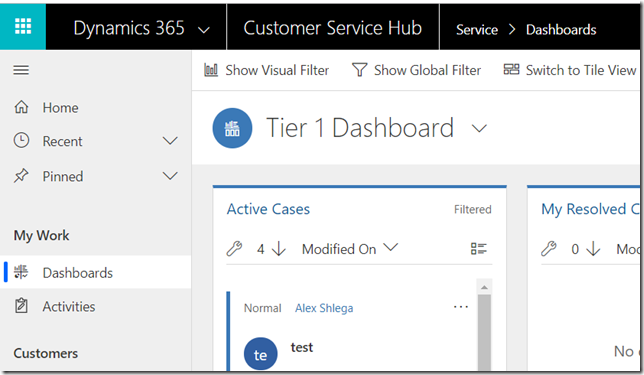Open the Modified On sort dropdown

(x=350, y=248)
